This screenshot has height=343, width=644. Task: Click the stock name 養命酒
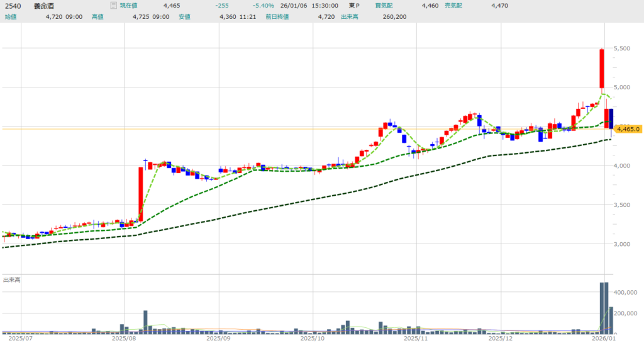click(x=43, y=6)
